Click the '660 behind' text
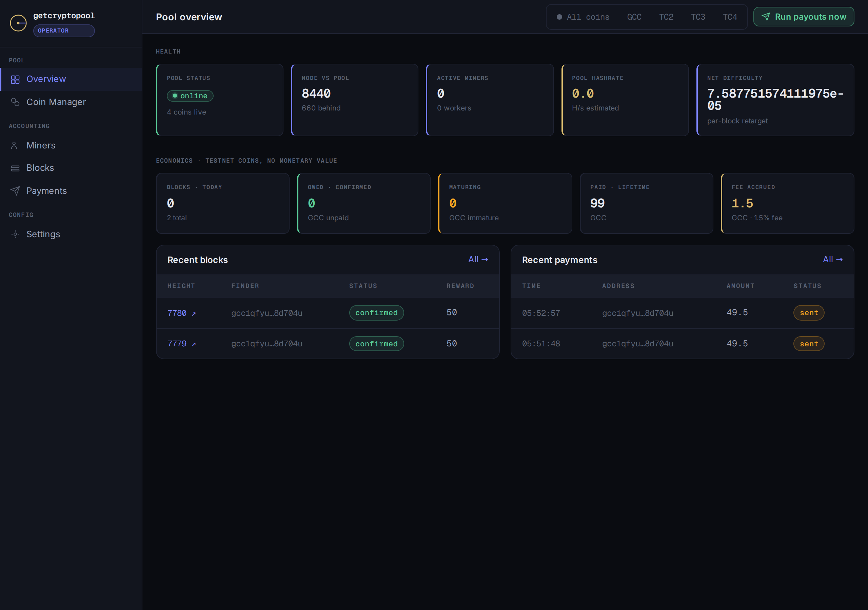Image resolution: width=868 pixels, height=610 pixels. (x=321, y=108)
